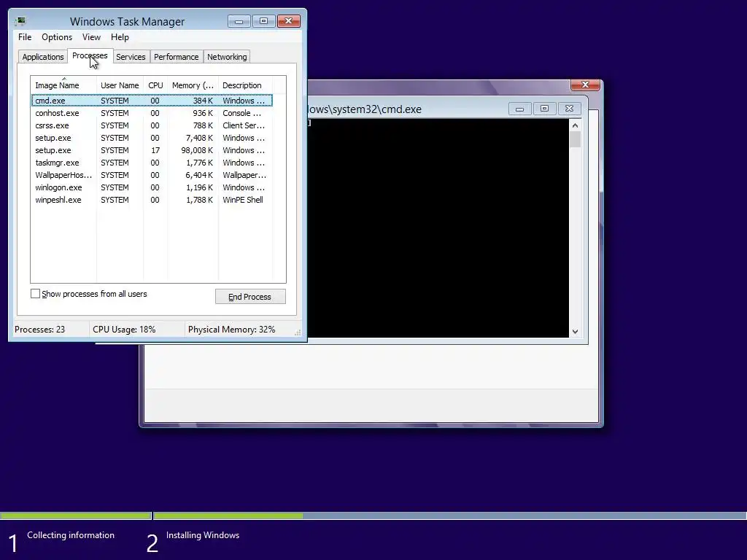This screenshot has width=747, height=560.
Task: Click the Collecting information step label
Action: (x=71, y=535)
